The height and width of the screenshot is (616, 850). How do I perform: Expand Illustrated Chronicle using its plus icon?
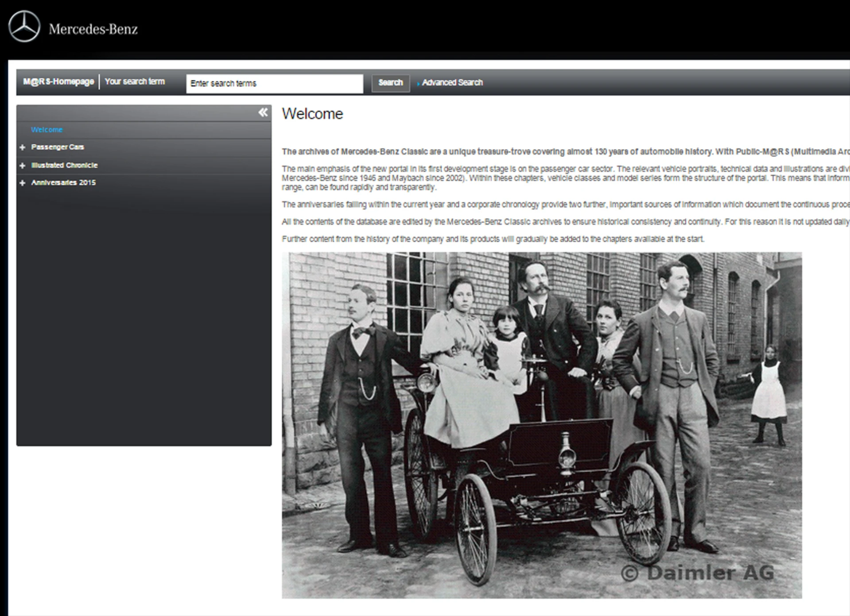(23, 166)
